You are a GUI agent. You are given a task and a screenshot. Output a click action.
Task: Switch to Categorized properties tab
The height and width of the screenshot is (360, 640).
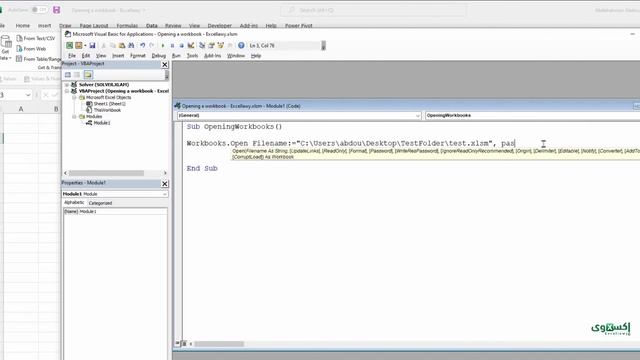pyautogui.click(x=100, y=203)
